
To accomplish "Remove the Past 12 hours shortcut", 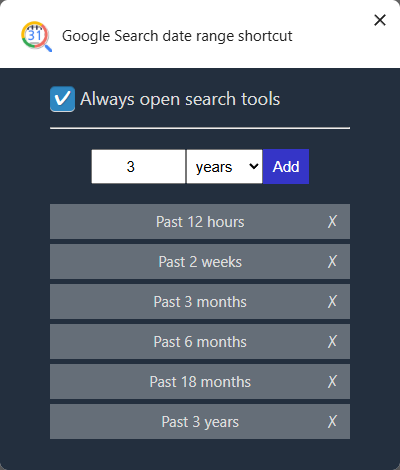I will click(332, 221).
